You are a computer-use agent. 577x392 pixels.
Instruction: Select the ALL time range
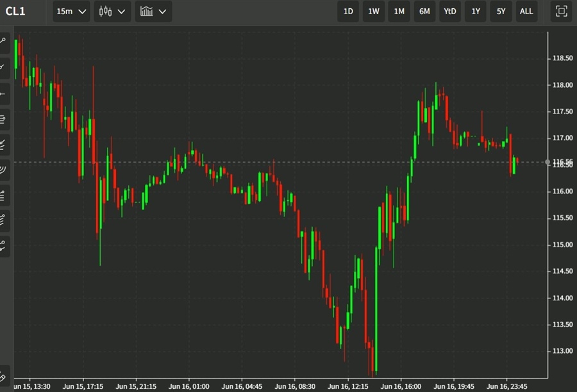coord(526,12)
